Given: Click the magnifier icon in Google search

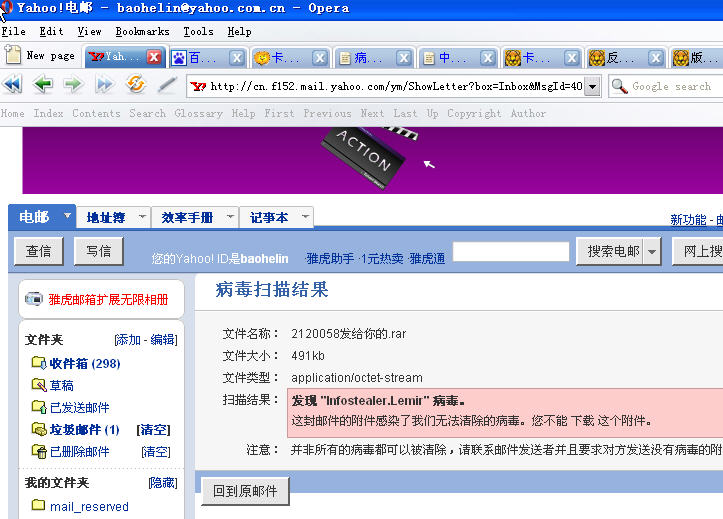Looking at the screenshot, I should pos(619,86).
